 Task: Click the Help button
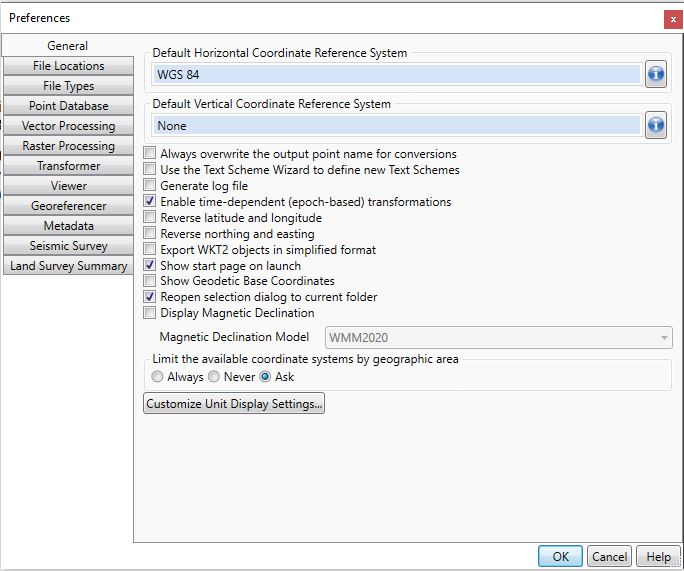coord(658,557)
